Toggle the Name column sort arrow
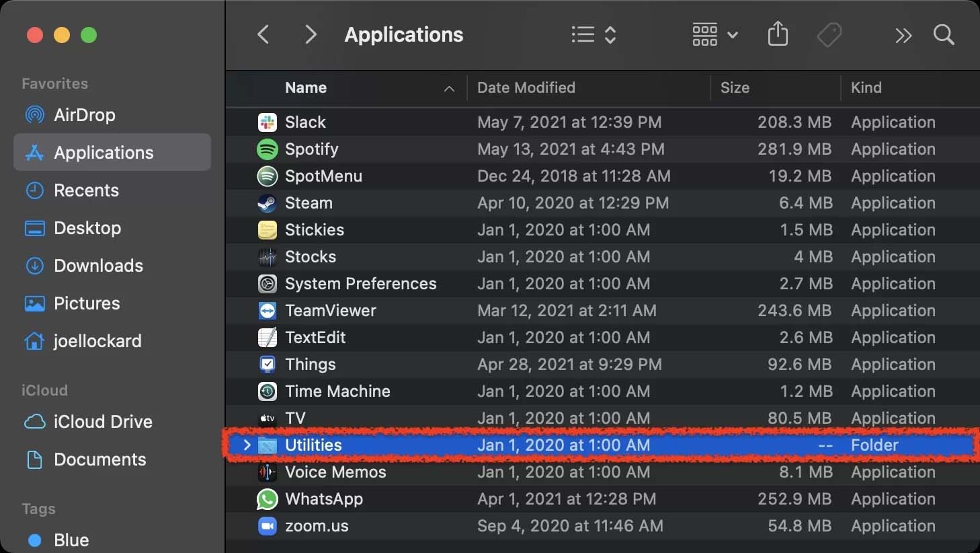The height and width of the screenshot is (553, 980). 449,89
